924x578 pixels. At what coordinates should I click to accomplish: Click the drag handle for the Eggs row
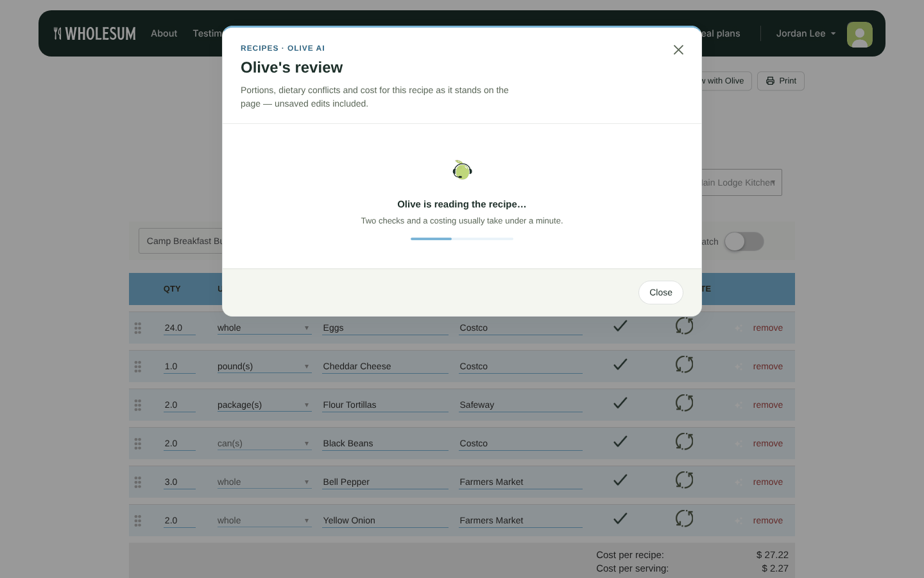pyautogui.click(x=138, y=328)
